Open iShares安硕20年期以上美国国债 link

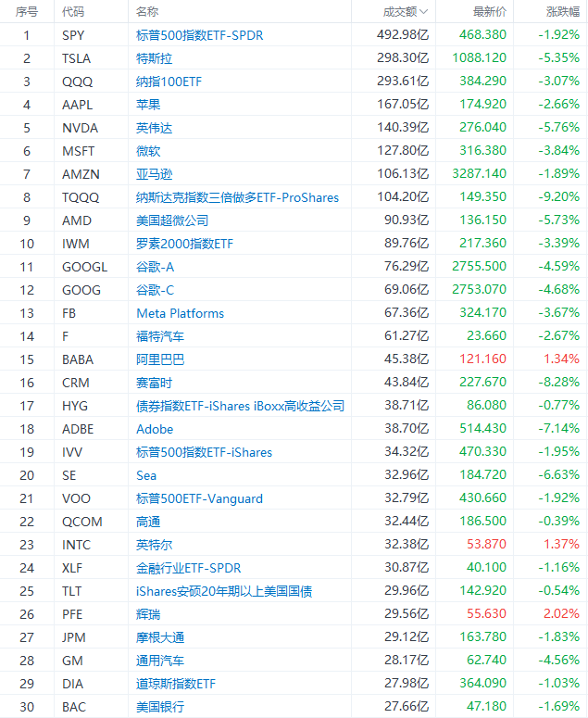click(224, 591)
